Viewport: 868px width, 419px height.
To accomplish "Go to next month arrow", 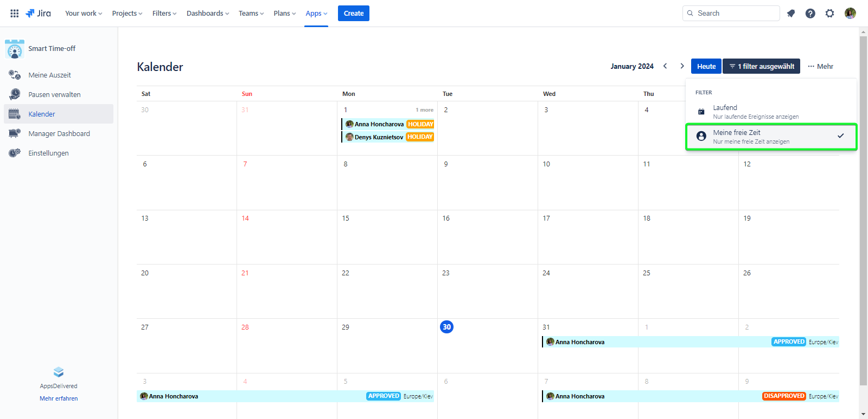I will pyautogui.click(x=682, y=66).
